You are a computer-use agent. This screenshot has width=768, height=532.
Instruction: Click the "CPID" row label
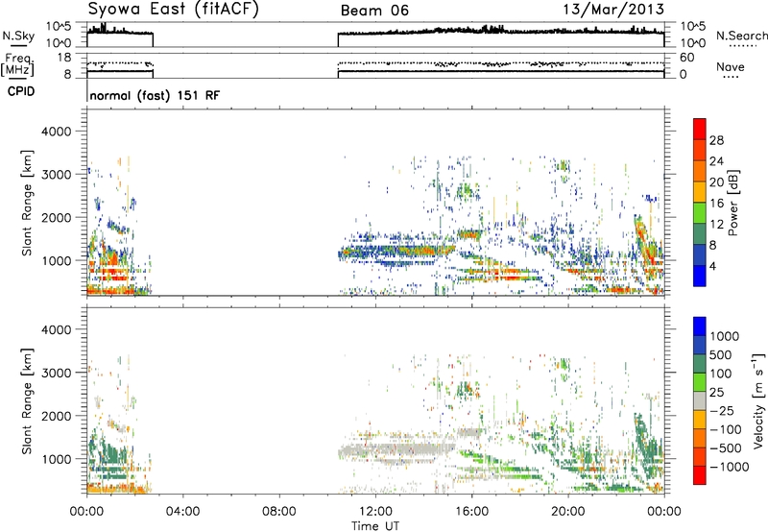click(x=21, y=91)
